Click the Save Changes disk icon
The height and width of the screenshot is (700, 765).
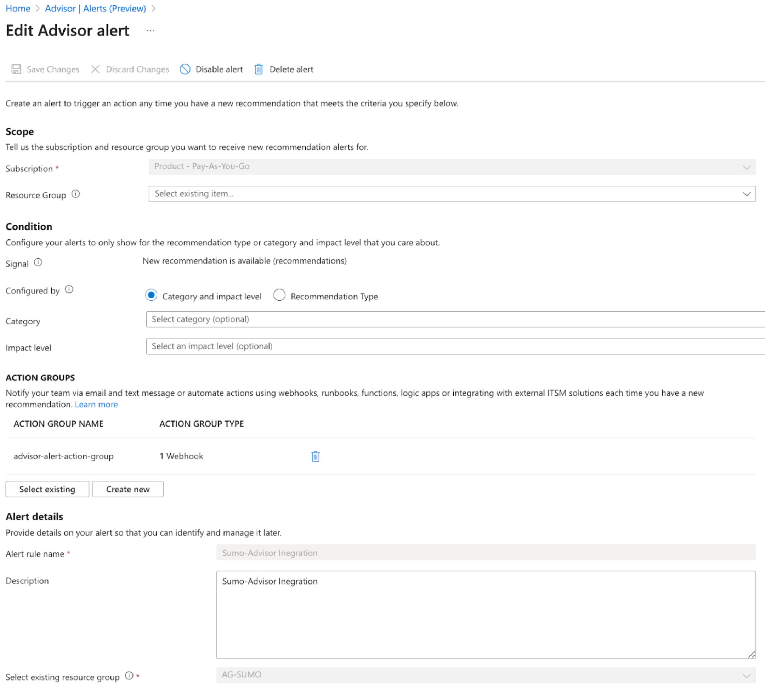(x=16, y=69)
